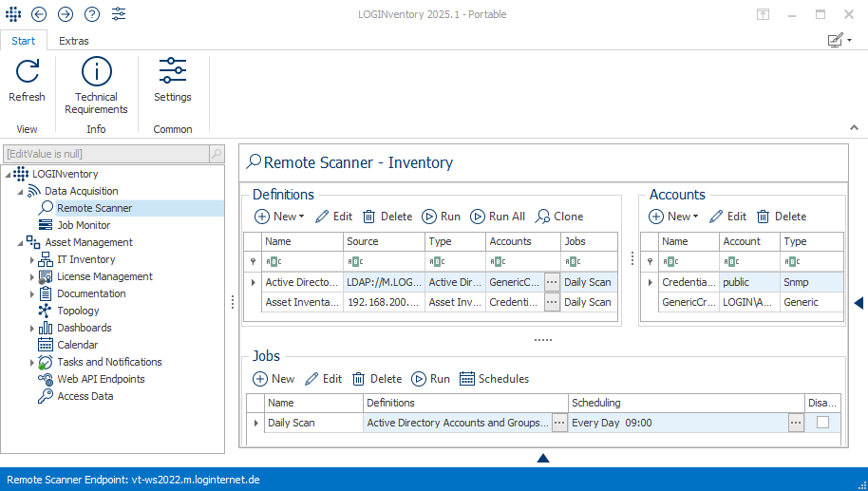
Task: Open ellipsis for Active Directory accounts cell
Action: click(552, 282)
